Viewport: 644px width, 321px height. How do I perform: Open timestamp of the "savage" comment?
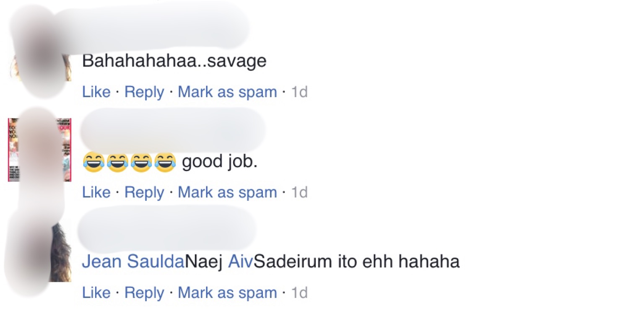click(x=299, y=92)
